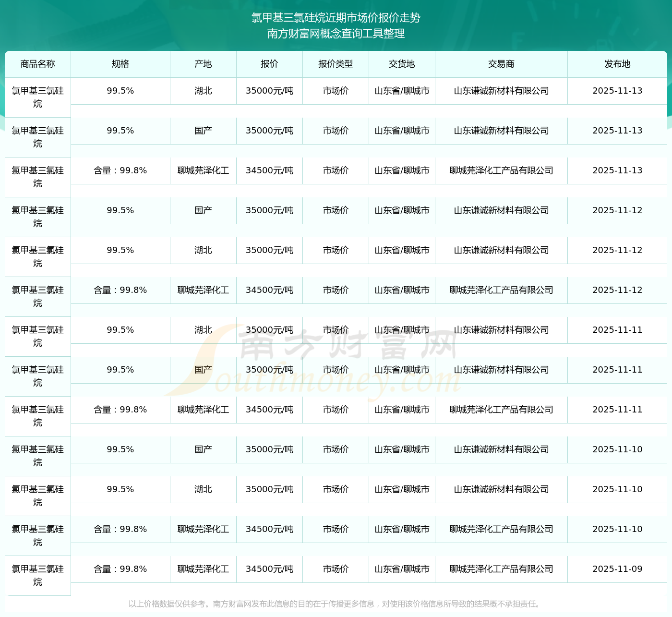Click 聊城芫泽化工产品有限公司 in the 2025-11-09 row
This screenshot has width=672, height=617.
point(501,569)
